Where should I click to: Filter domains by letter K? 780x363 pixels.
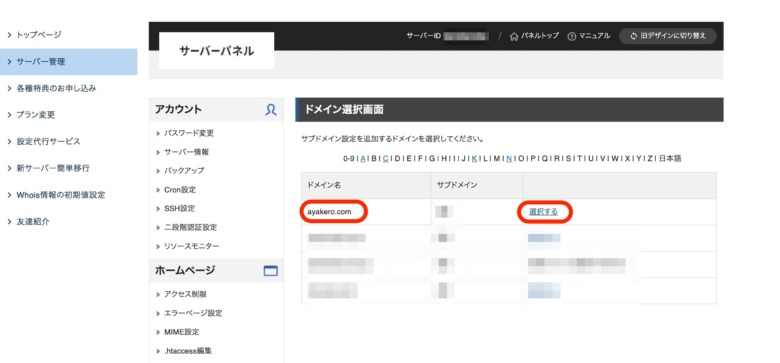(475, 159)
